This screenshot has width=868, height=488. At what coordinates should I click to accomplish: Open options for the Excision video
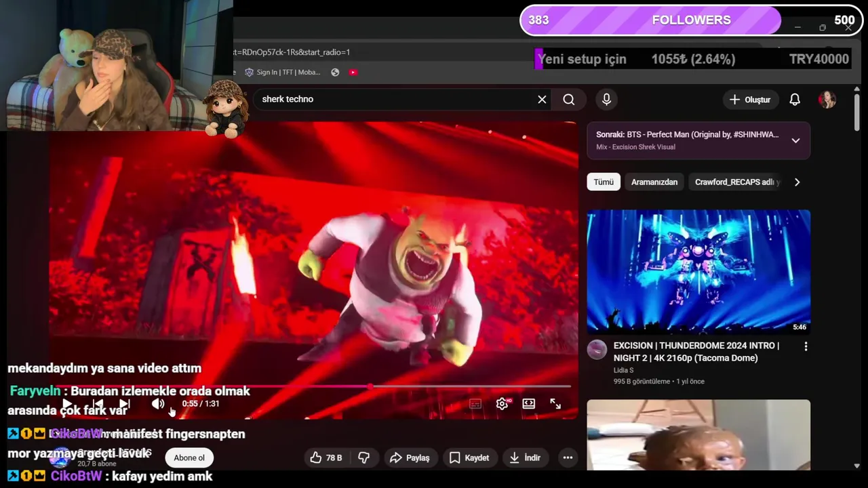point(806,346)
